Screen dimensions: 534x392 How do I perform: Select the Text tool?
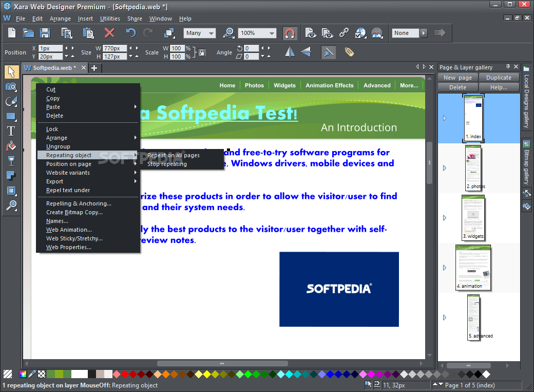click(11, 131)
